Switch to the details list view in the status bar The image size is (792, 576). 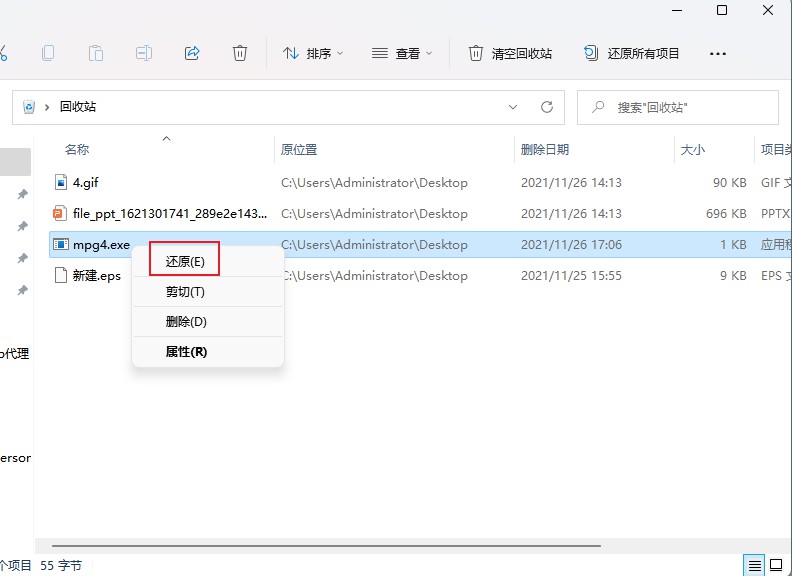click(x=755, y=565)
